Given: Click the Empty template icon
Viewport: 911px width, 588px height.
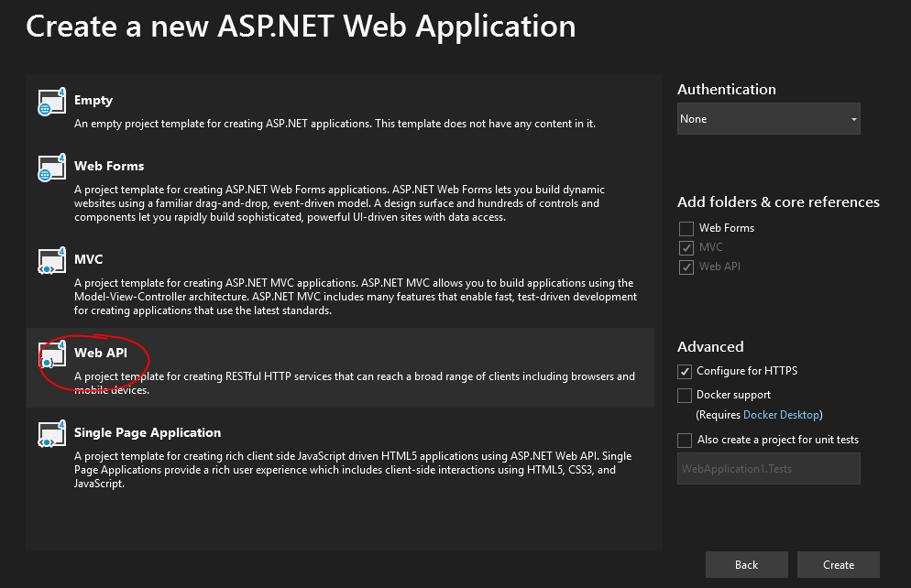Looking at the screenshot, I should pos(51,102).
